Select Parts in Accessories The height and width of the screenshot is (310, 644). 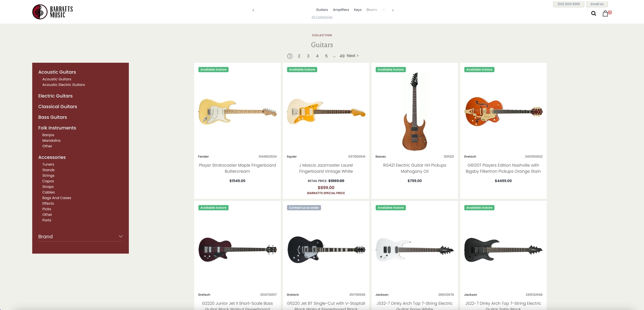tap(47, 220)
